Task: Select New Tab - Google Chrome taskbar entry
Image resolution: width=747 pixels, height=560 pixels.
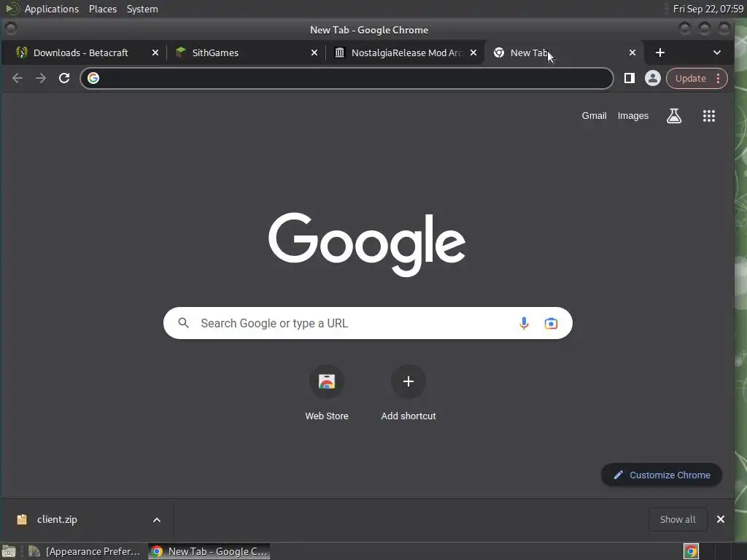Action: pyautogui.click(x=209, y=551)
